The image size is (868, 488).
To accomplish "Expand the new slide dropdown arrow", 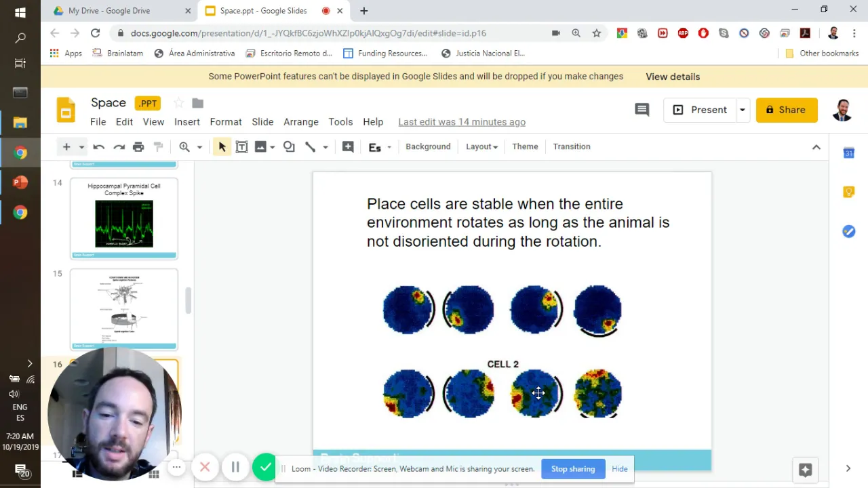I will 81,147.
